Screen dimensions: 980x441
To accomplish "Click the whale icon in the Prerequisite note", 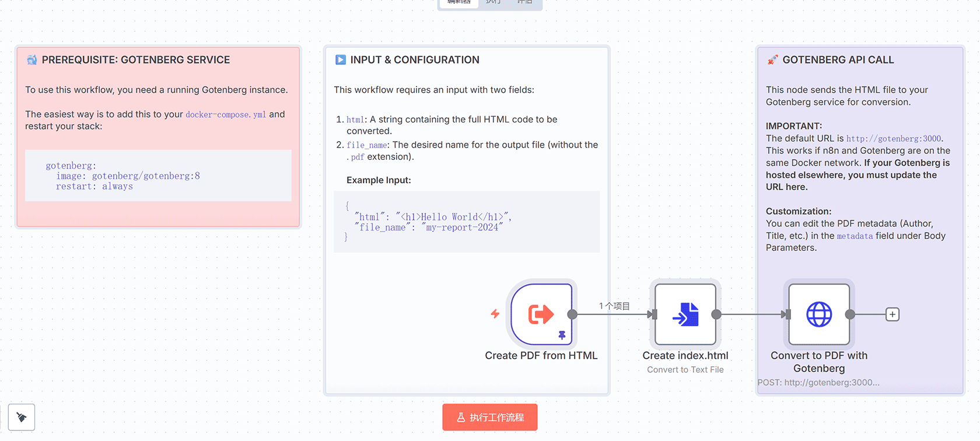I will pyautogui.click(x=32, y=60).
